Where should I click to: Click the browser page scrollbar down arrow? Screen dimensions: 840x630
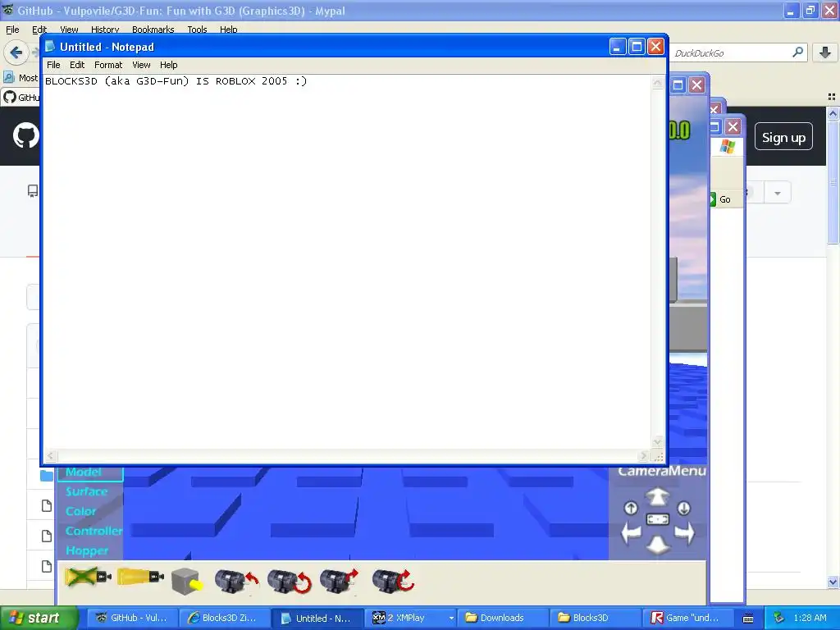tap(833, 582)
